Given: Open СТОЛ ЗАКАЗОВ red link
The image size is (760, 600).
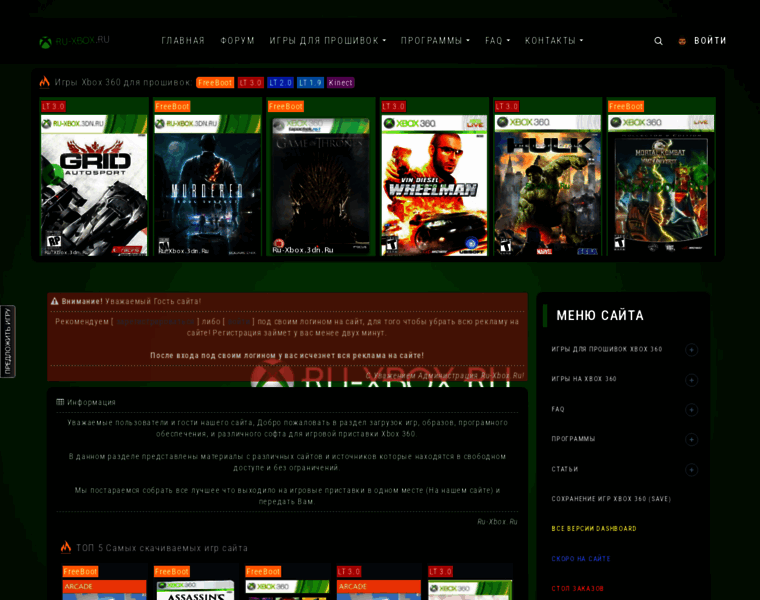Looking at the screenshot, I should (x=577, y=589).
